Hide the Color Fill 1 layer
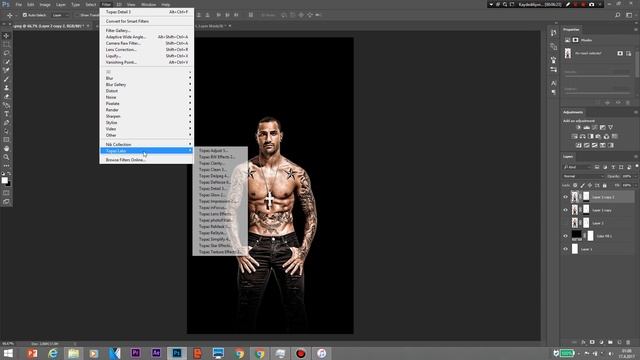The width and height of the screenshot is (640, 360). (x=566, y=236)
